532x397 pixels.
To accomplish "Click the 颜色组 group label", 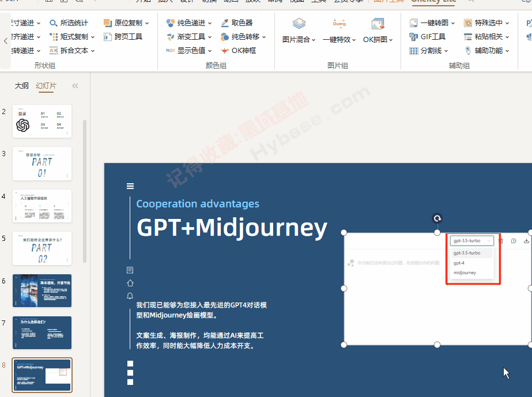I will tap(216, 66).
